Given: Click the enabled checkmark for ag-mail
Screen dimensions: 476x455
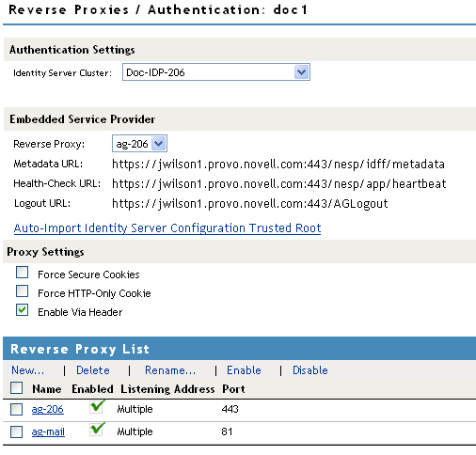Looking at the screenshot, I should (97, 430).
